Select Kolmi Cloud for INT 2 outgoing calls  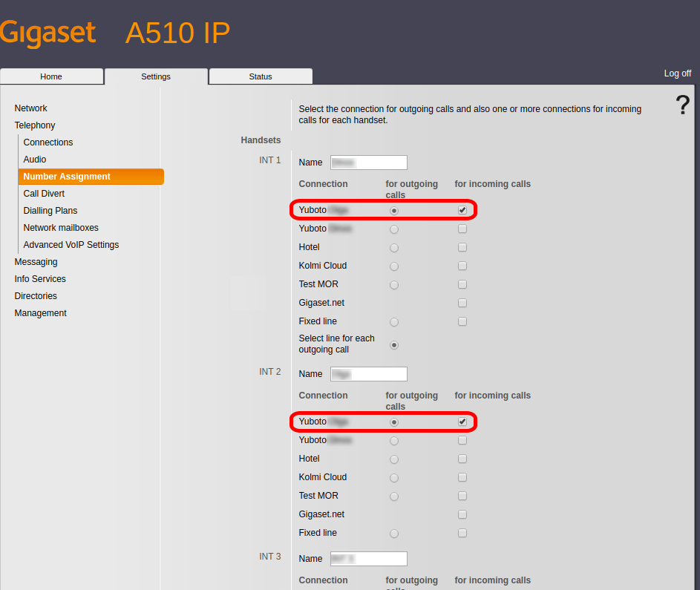(393, 478)
